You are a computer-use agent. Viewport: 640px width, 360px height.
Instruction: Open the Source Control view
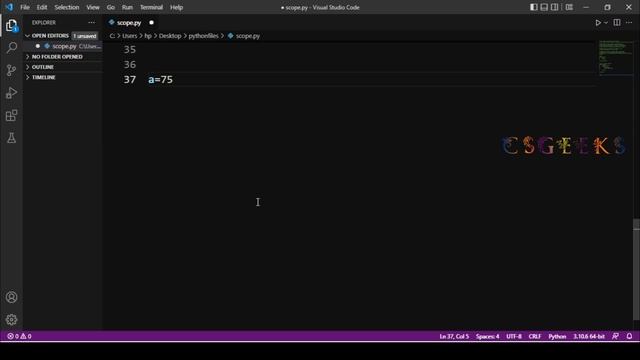[x=11, y=70]
